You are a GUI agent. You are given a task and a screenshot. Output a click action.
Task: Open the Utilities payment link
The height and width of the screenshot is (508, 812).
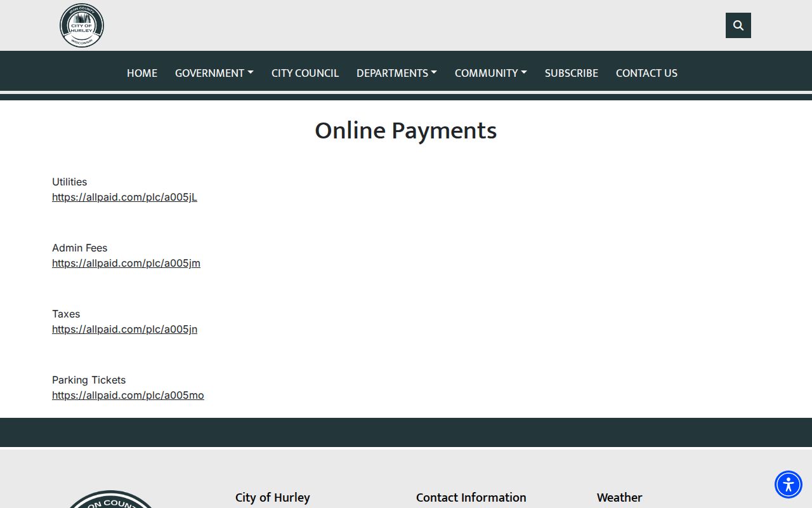click(124, 197)
